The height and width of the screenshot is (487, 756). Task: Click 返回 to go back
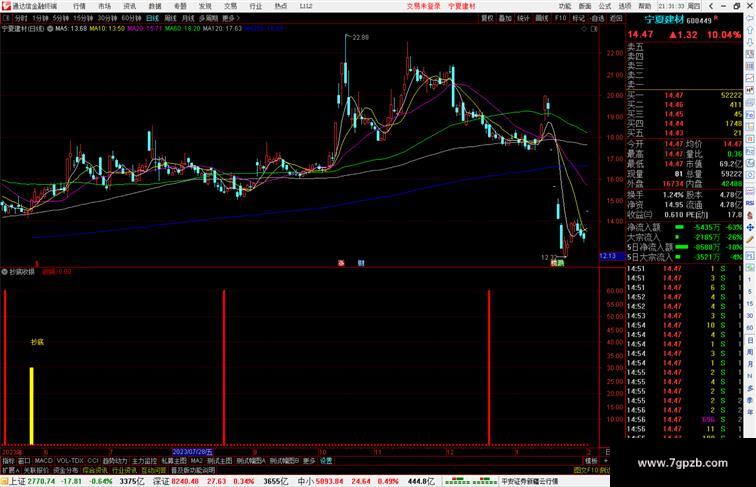[x=616, y=18]
